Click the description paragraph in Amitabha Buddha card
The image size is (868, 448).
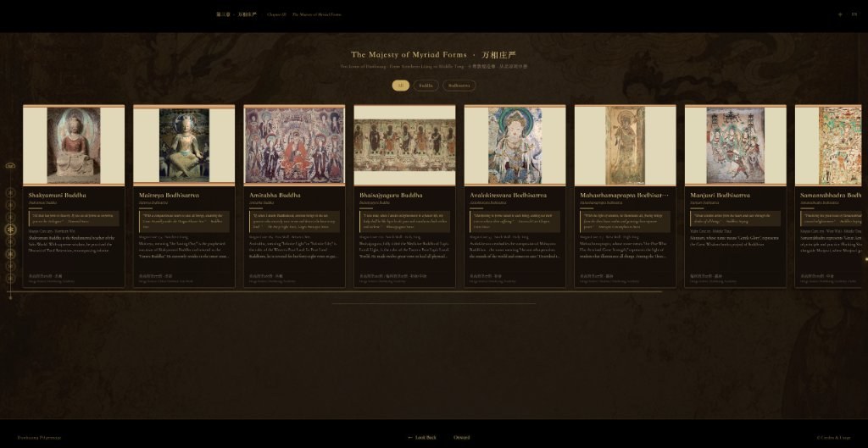pos(294,250)
